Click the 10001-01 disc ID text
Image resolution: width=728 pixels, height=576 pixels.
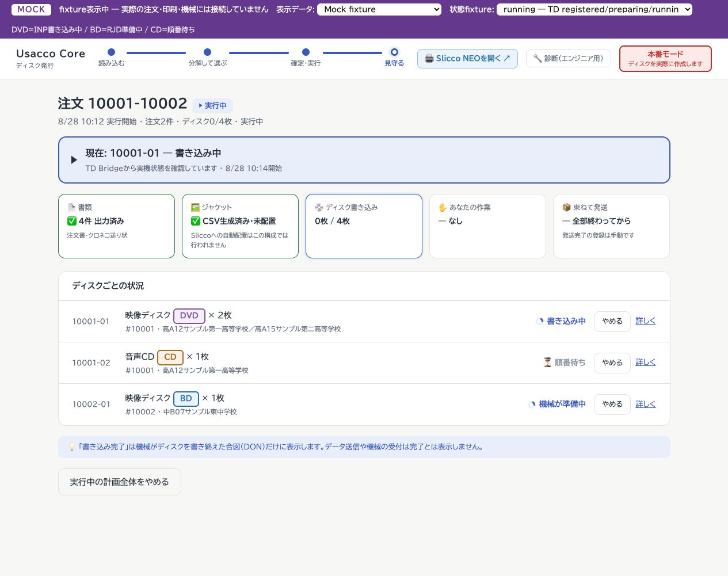pyautogui.click(x=90, y=321)
